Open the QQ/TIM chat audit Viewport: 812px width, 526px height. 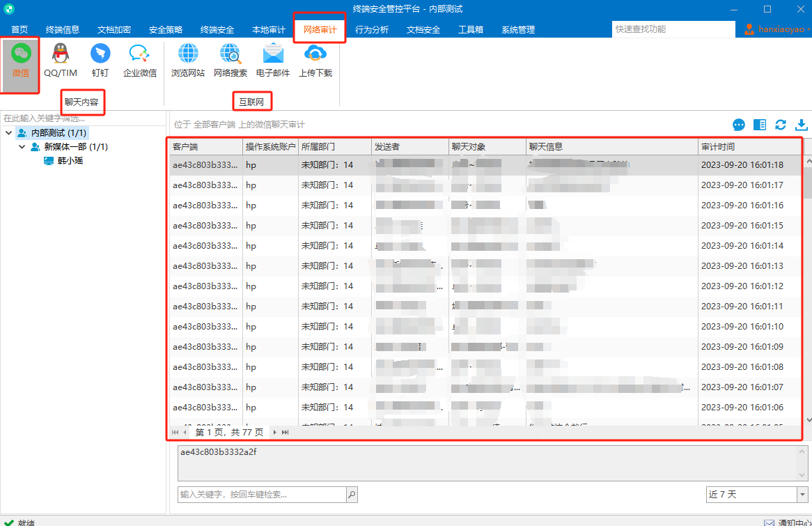pyautogui.click(x=61, y=62)
